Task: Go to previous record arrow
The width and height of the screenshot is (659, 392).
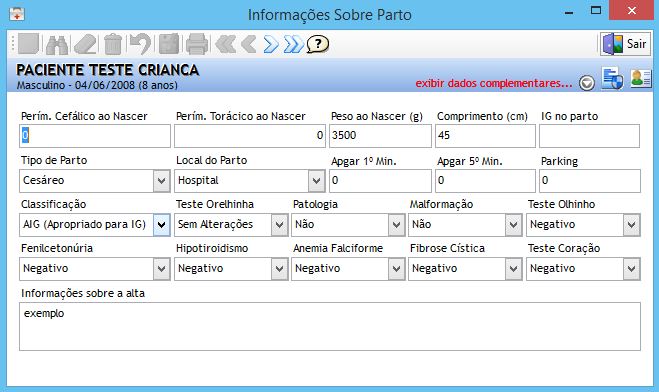Action: click(x=249, y=44)
